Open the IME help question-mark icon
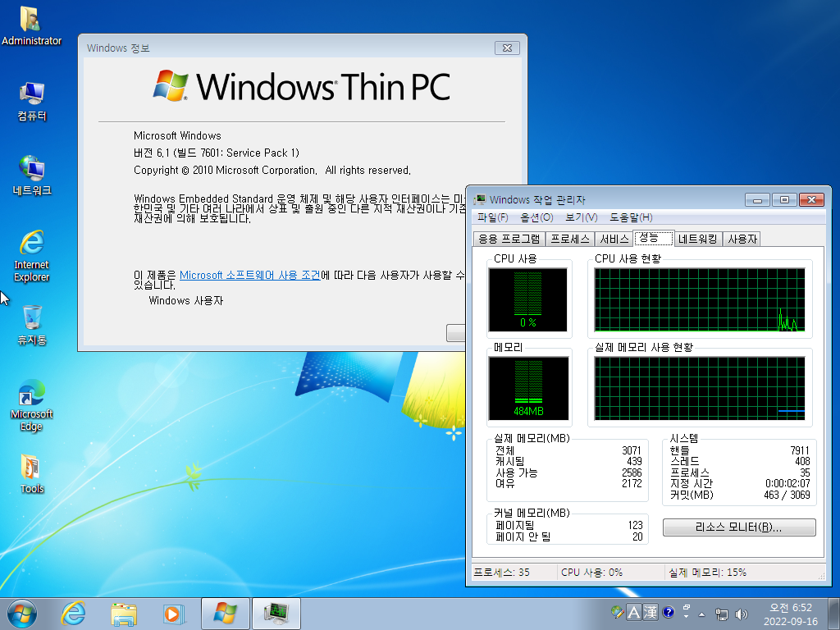Image resolution: width=840 pixels, height=630 pixels. (668, 612)
